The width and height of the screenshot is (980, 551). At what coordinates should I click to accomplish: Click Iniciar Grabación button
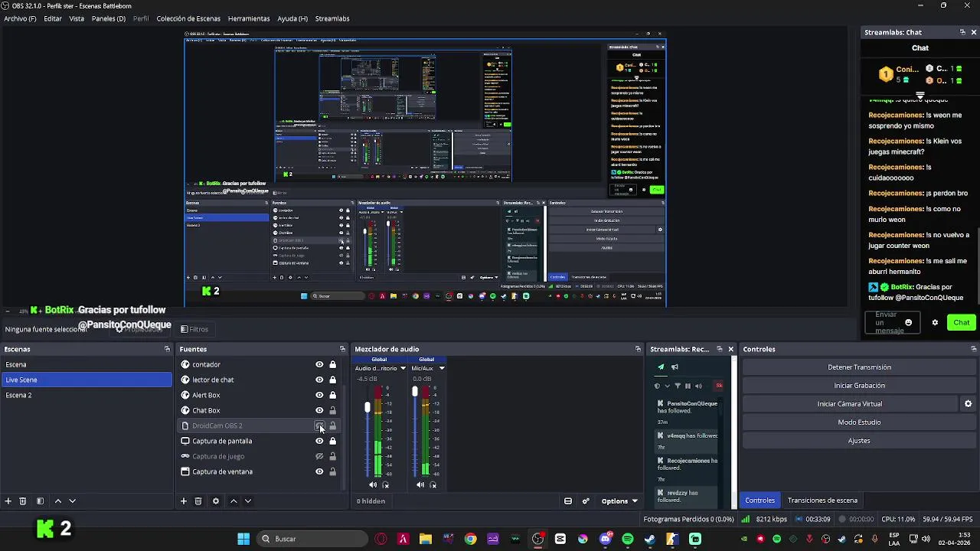pos(859,386)
